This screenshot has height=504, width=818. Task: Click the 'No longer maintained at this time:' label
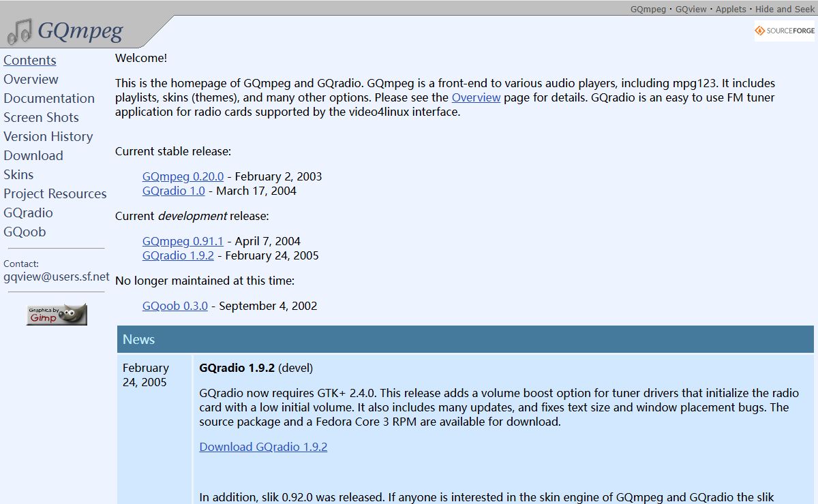click(205, 281)
